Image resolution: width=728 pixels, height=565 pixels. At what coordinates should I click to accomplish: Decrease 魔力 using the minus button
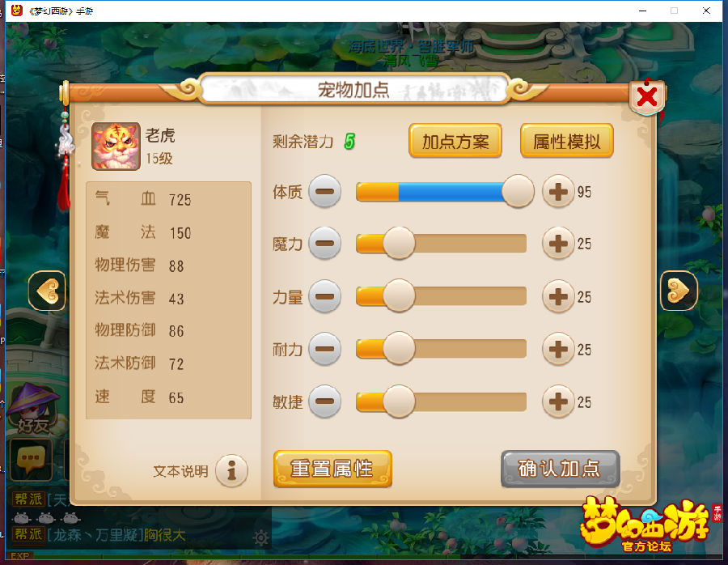[x=325, y=243]
